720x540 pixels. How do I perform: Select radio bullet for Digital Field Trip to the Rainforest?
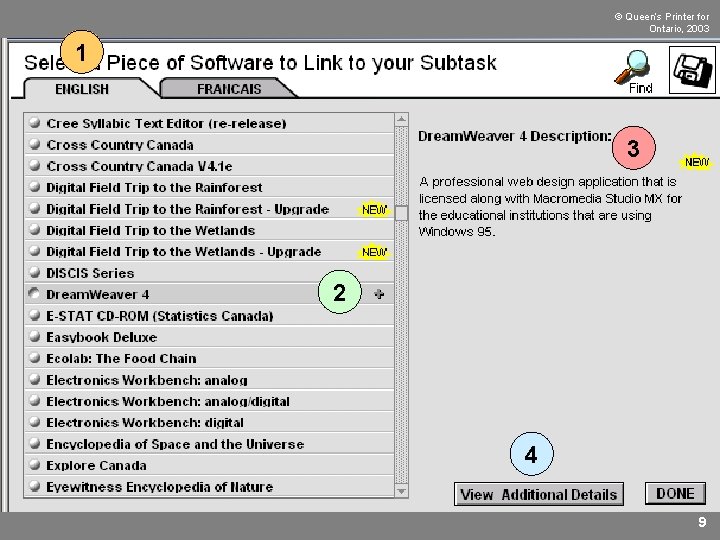tap(34, 187)
